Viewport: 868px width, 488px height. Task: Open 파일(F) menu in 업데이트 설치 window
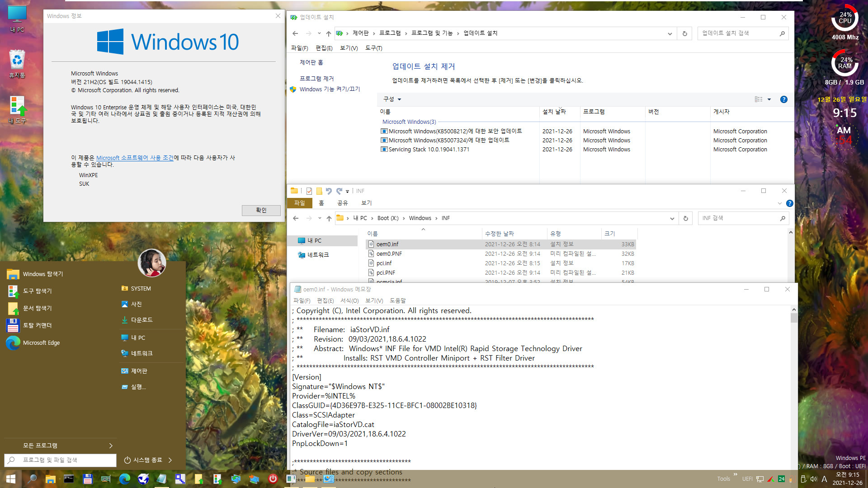pyautogui.click(x=299, y=48)
